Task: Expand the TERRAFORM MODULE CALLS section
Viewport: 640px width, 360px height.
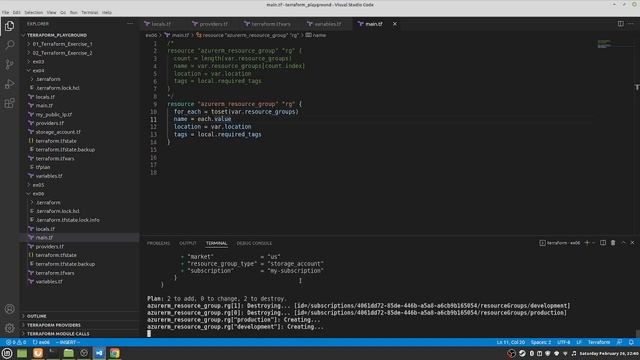Action: point(80,334)
